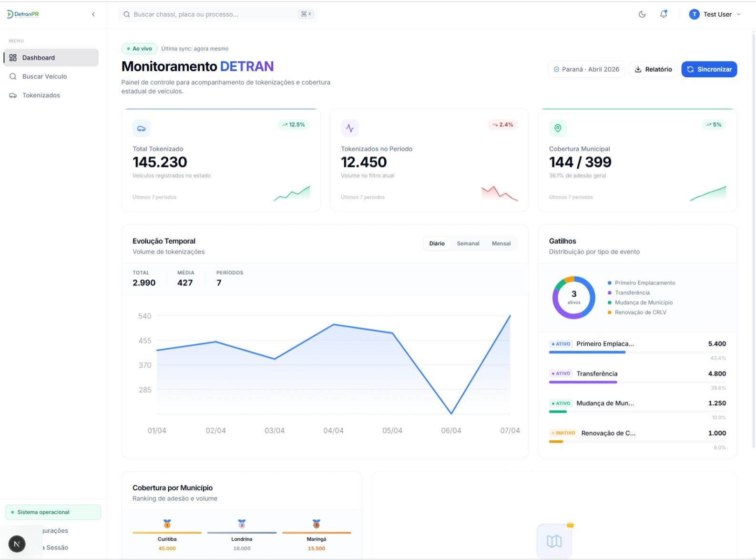Click the green sparkline on Cobertura Municipal
Image resolution: width=756 pixels, height=560 pixels.
[708, 194]
